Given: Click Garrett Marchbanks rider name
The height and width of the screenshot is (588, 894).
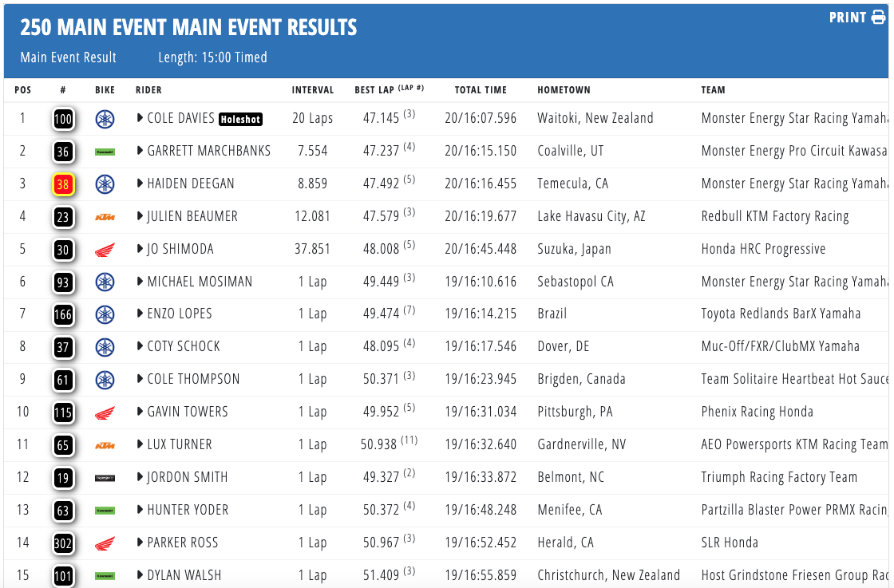Looking at the screenshot, I should [208, 151].
